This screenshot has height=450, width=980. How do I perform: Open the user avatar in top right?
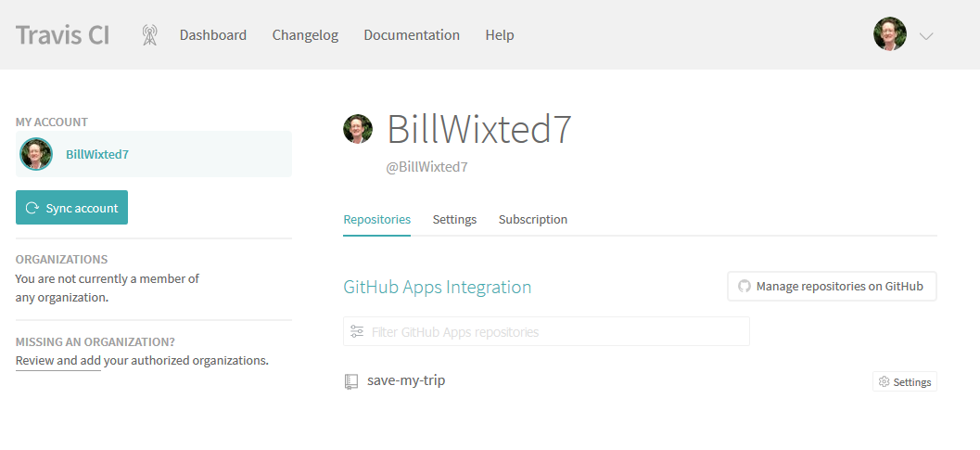[890, 34]
